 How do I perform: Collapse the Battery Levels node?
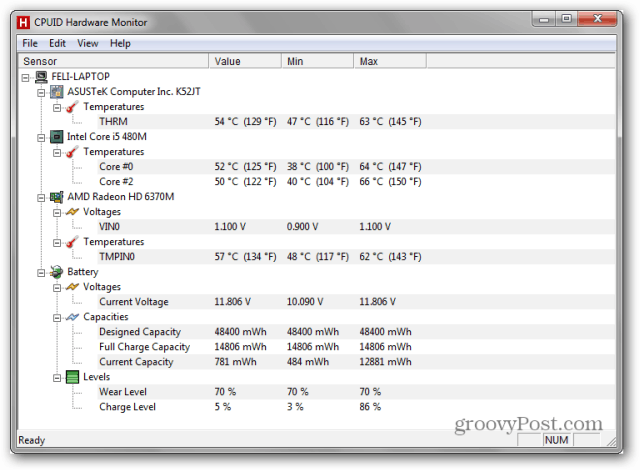coord(57,378)
